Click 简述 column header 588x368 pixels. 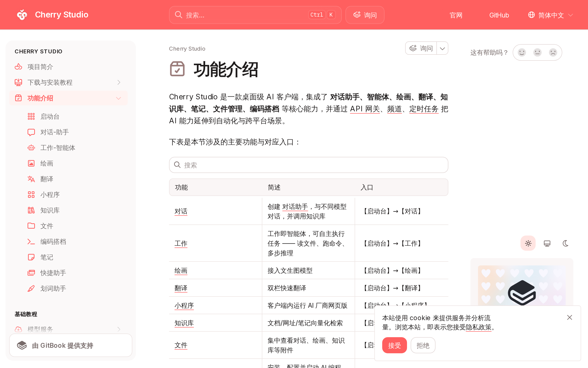click(274, 187)
